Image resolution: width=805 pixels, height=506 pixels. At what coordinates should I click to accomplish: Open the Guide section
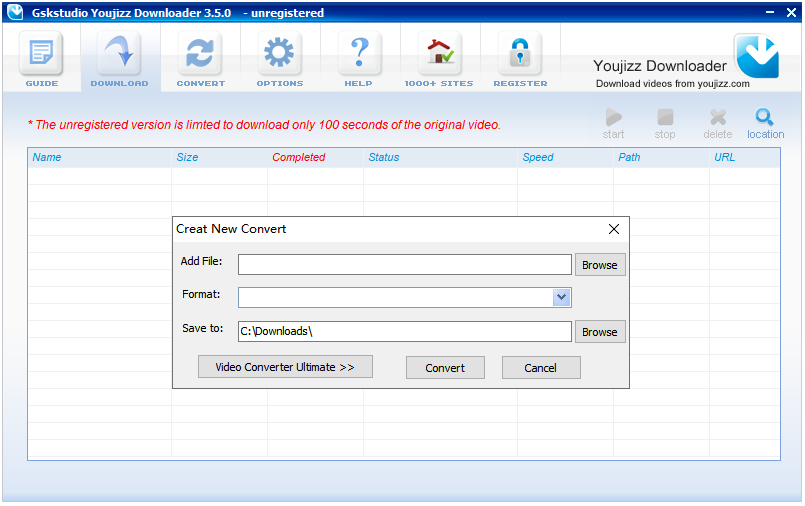(x=42, y=59)
